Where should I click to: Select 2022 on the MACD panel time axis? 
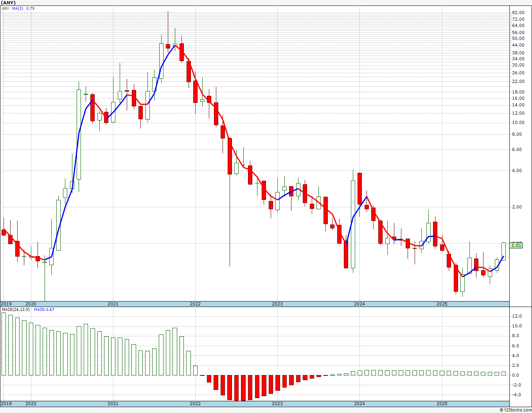coord(195,404)
